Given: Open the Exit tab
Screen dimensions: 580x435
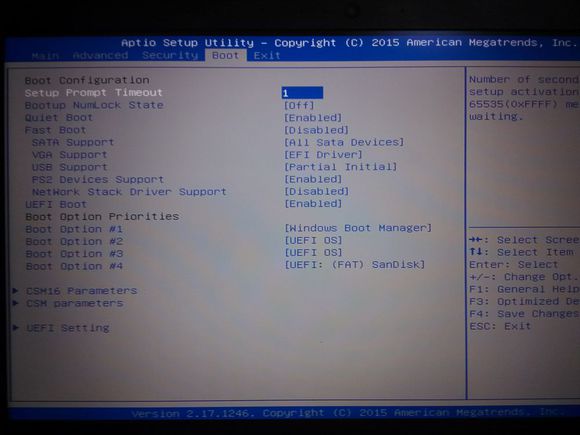Looking at the screenshot, I should pos(267,55).
